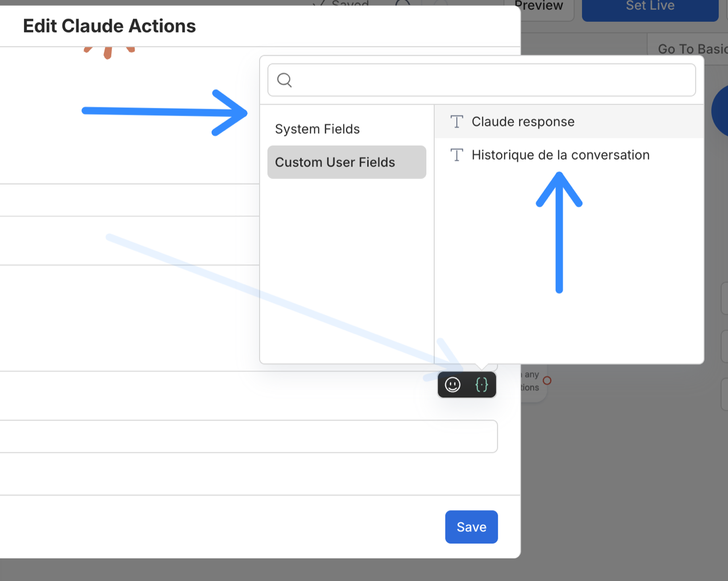Click the Save button
The height and width of the screenshot is (581, 728).
point(472,527)
